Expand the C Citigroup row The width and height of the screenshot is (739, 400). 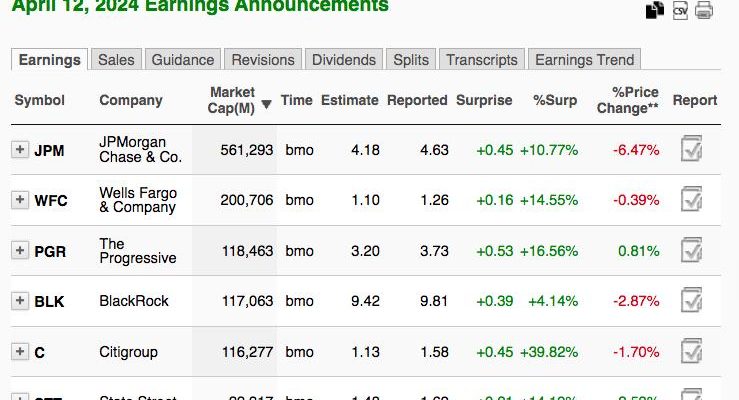(x=20, y=351)
